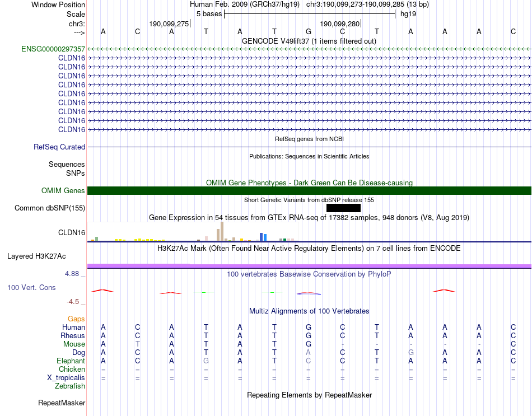Click the light T base in Mouse row
This screenshot has height=416, width=532.
[x=137, y=344]
